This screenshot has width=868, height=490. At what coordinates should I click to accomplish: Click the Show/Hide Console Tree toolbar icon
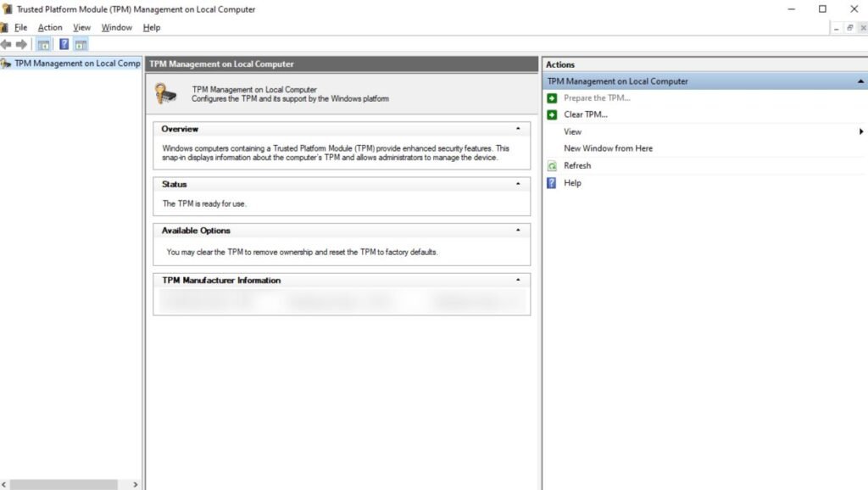[43, 44]
